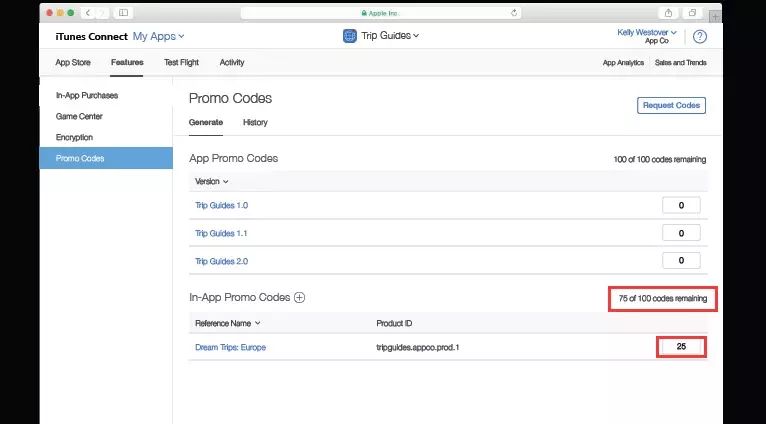Open the Trip Guides 2.0 link
The height and width of the screenshot is (424, 766).
221,261
